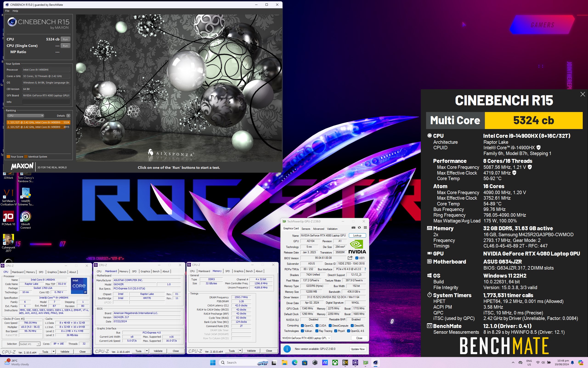This screenshot has width=588, height=368.
Task: Click Validate in the CPU-Z Mainboard window
Action: point(158,351)
